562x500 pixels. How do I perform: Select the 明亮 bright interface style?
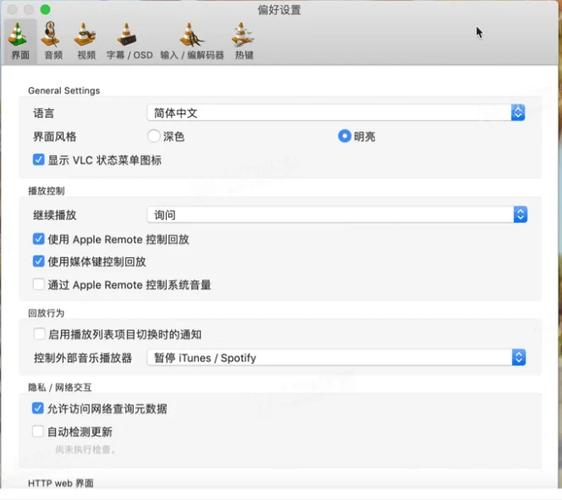click(344, 136)
